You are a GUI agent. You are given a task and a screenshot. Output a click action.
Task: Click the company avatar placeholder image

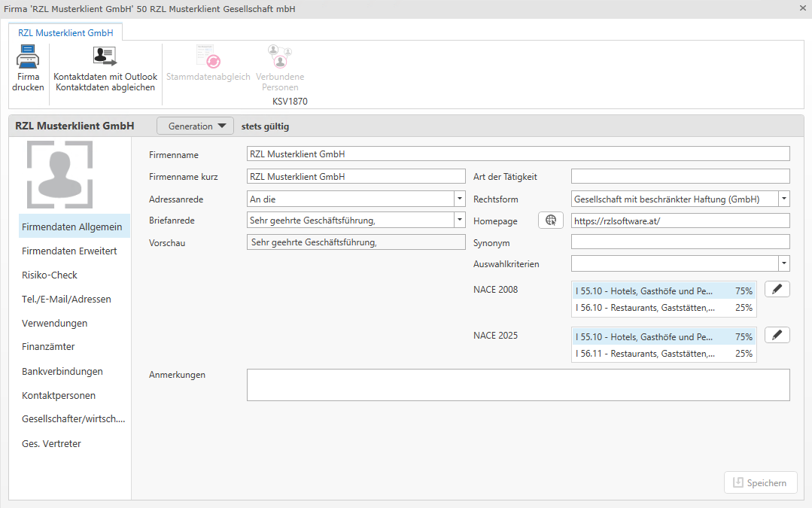pos(60,175)
